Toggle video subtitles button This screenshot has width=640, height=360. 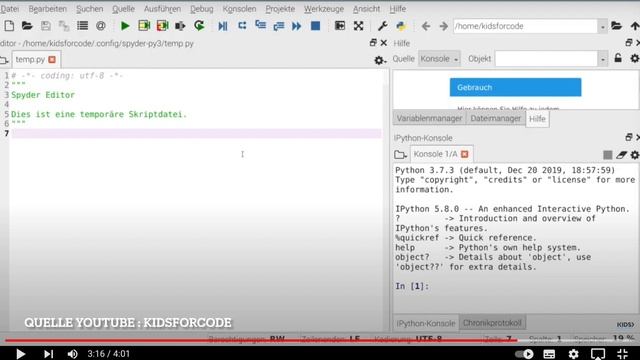point(549,354)
